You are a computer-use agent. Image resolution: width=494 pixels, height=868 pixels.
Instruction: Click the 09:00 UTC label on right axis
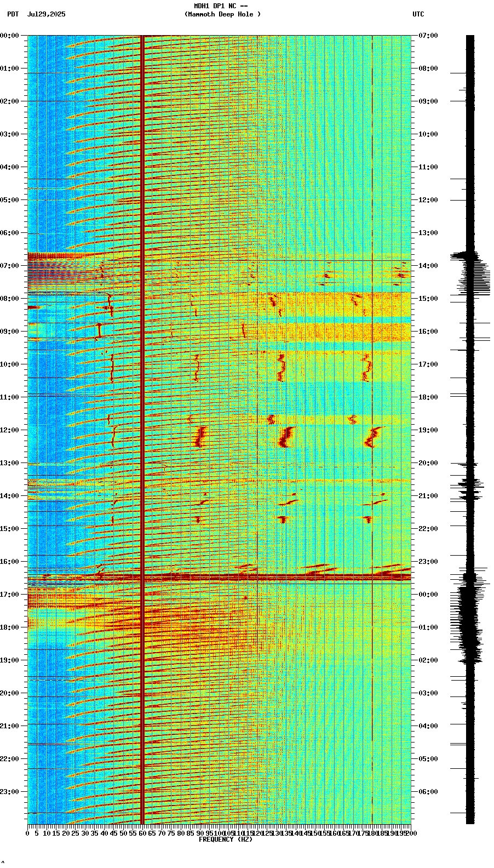428,101
